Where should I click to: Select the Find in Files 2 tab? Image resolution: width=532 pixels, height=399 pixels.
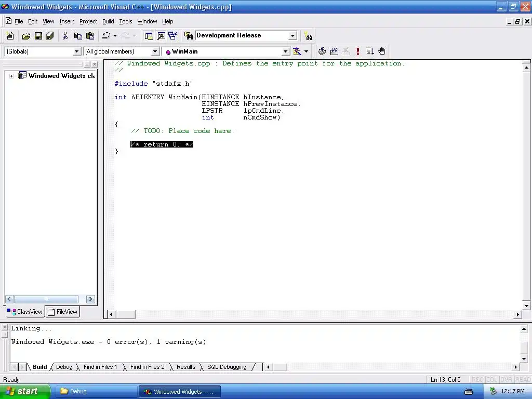147,367
